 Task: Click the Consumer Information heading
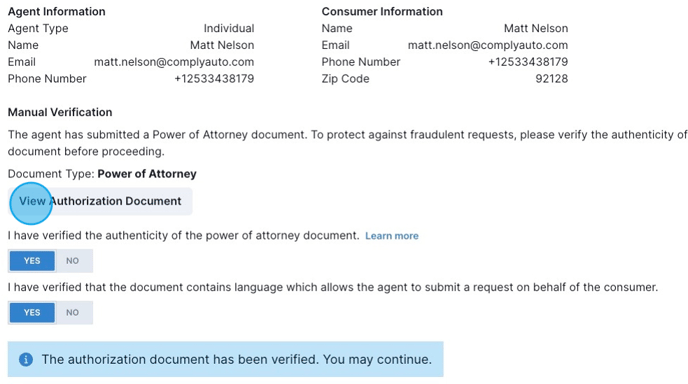[382, 11]
